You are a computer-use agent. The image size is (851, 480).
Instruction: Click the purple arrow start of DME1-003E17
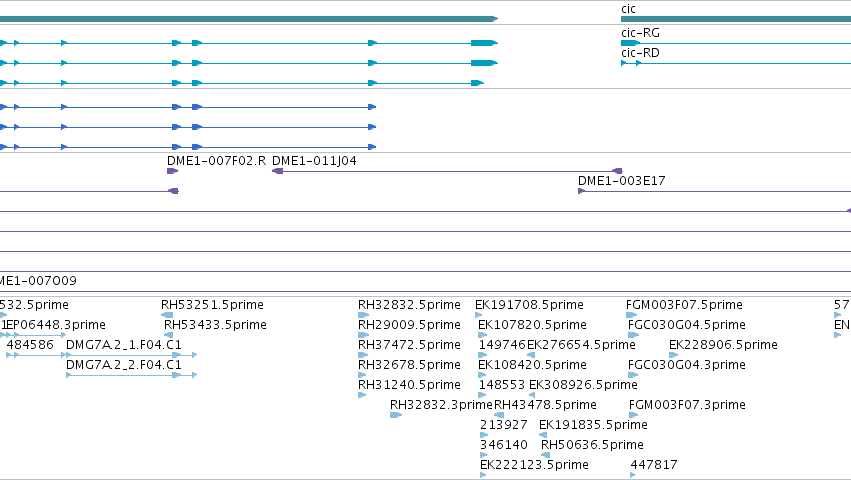581,191
